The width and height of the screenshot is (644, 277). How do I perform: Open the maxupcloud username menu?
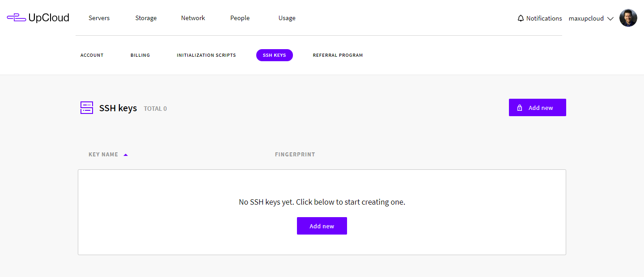pyautogui.click(x=586, y=18)
